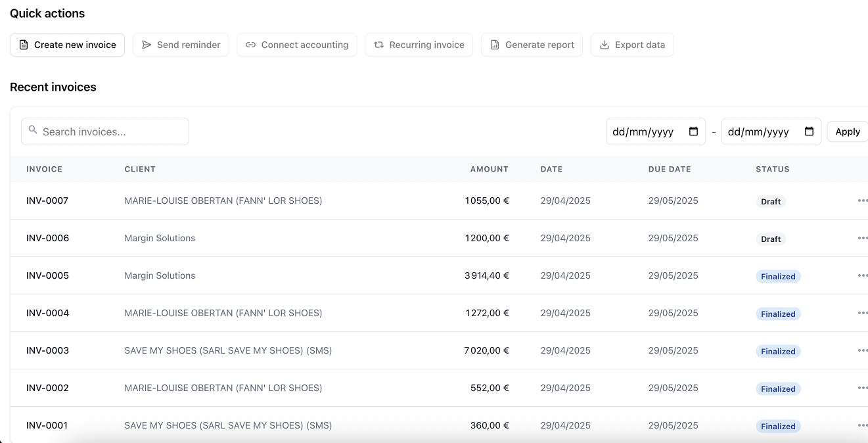Apply the date range filter
The image size is (868, 443).
pyautogui.click(x=848, y=131)
